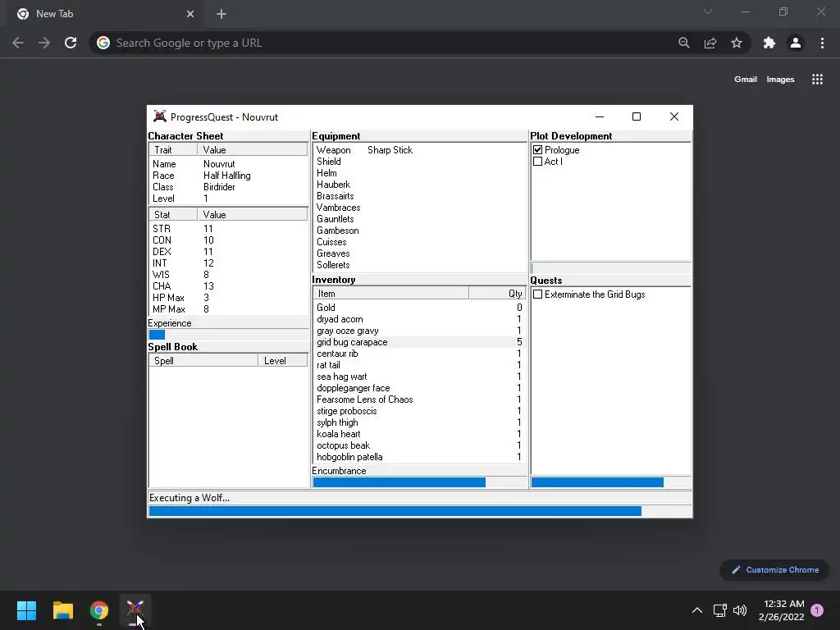The height and width of the screenshot is (630, 840).
Task: Click the spell Level column header
Action: [x=282, y=361]
